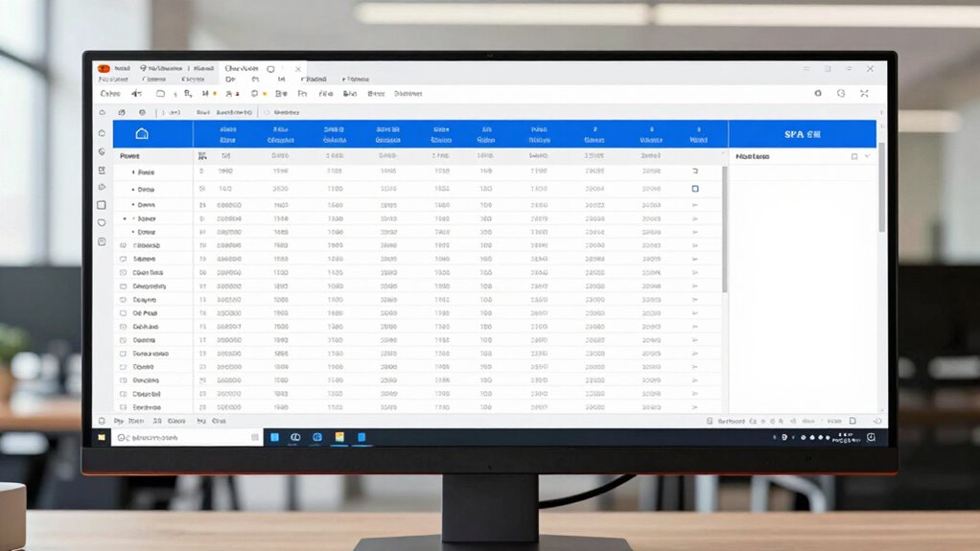
Task: Open the round blue browser icon on taskbar
Action: [x=317, y=437]
